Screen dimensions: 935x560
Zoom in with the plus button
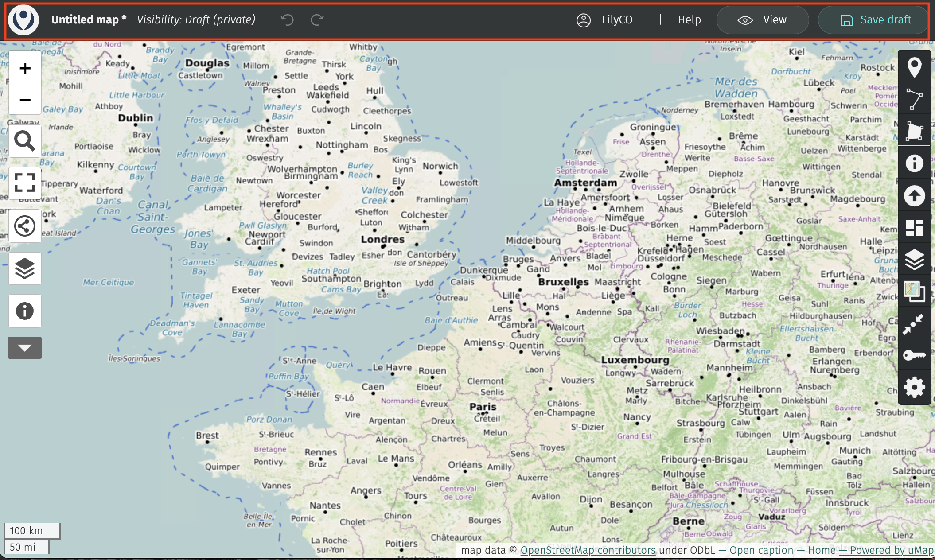coord(25,68)
